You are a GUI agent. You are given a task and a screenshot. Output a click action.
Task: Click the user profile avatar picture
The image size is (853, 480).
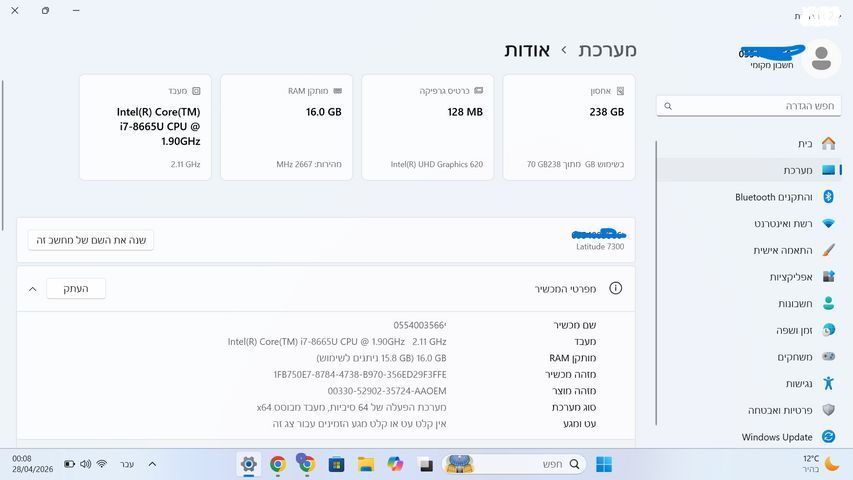pyautogui.click(x=821, y=58)
